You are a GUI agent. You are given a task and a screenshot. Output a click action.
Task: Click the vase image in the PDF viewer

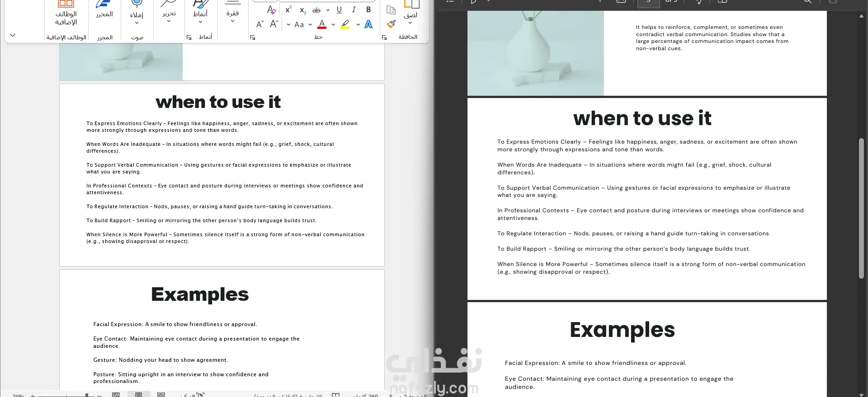pos(536,53)
